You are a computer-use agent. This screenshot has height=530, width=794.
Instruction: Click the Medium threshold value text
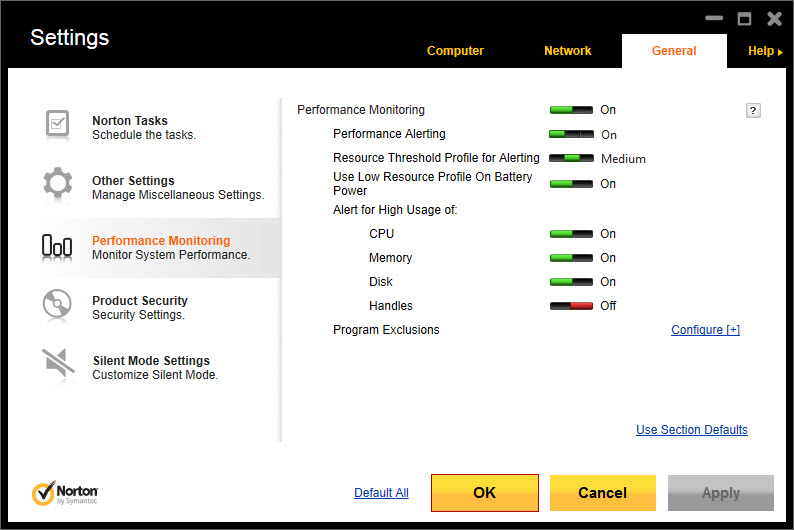[x=623, y=159]
